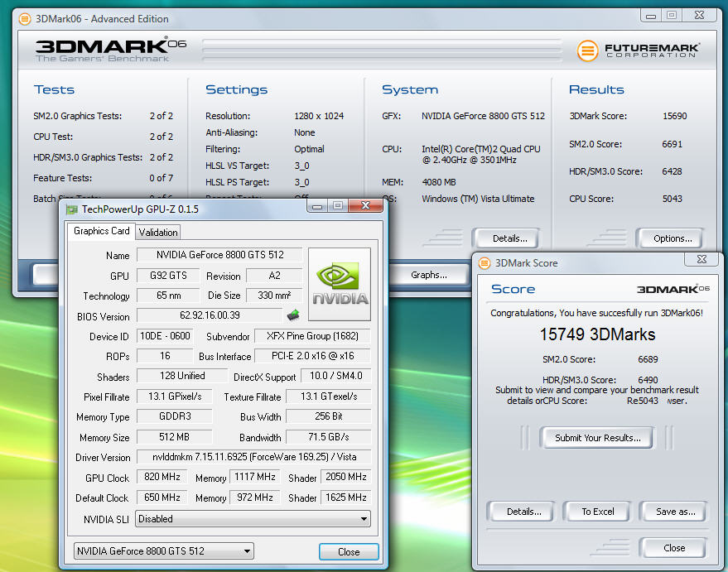Click the Bus Interface PCI-E 2.0 field
The height and width of the screenshot is (572, 728).
pyautogui.click(x=312, y=356)
